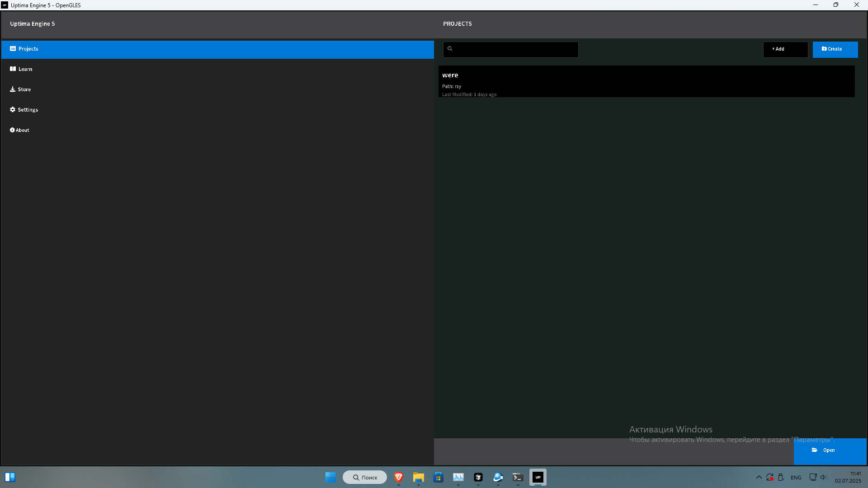Click the Uptima Engine taskbar icon
This screenshot has height=488, width=868.
538,477
